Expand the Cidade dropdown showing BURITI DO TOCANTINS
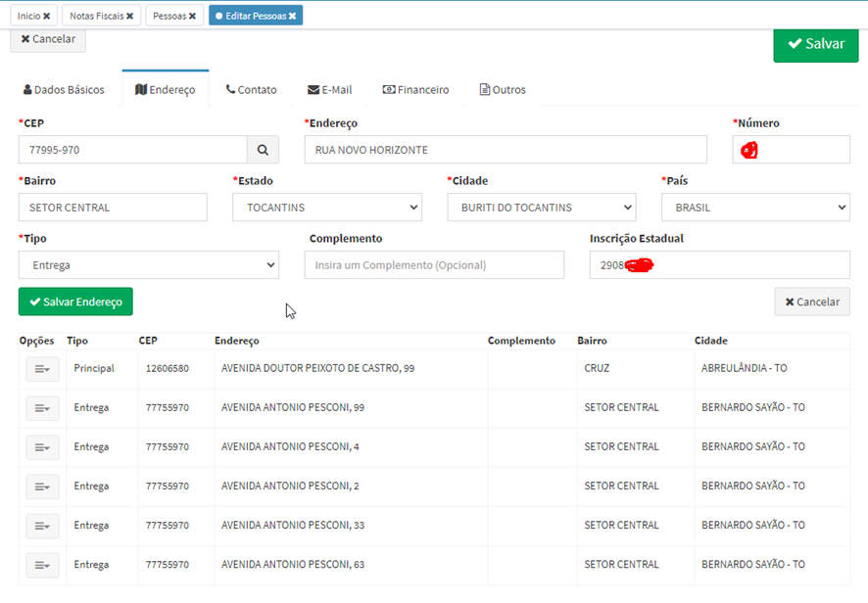 541,208
